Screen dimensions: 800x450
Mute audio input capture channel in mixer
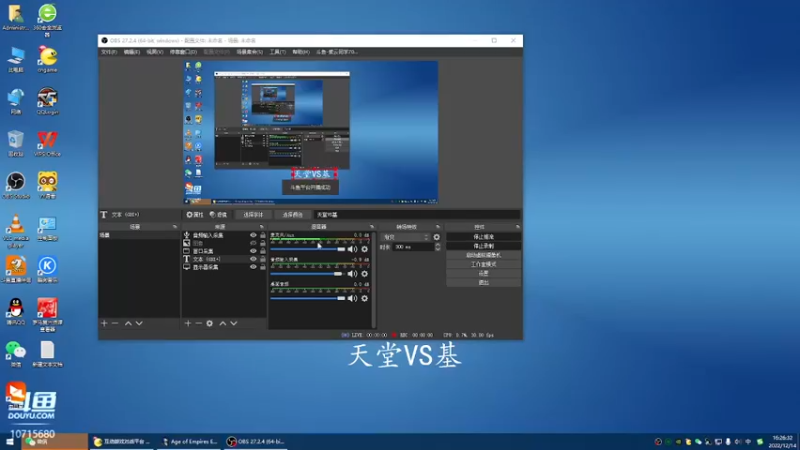tap(352, 274)
